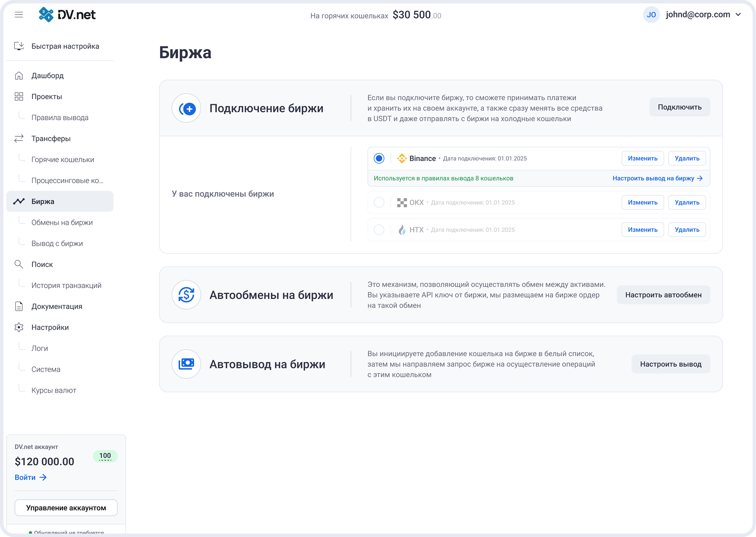Click the Dashboard home icon

pos(19,76)
